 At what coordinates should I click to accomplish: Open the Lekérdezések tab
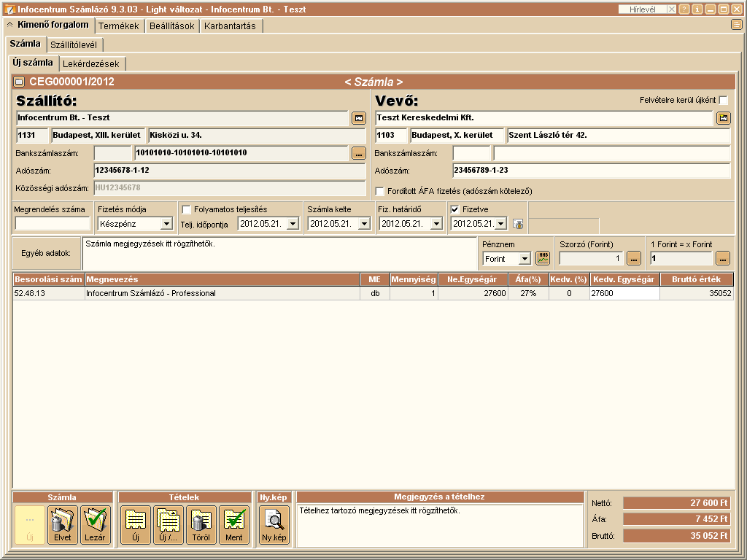[x=91, y=63]
